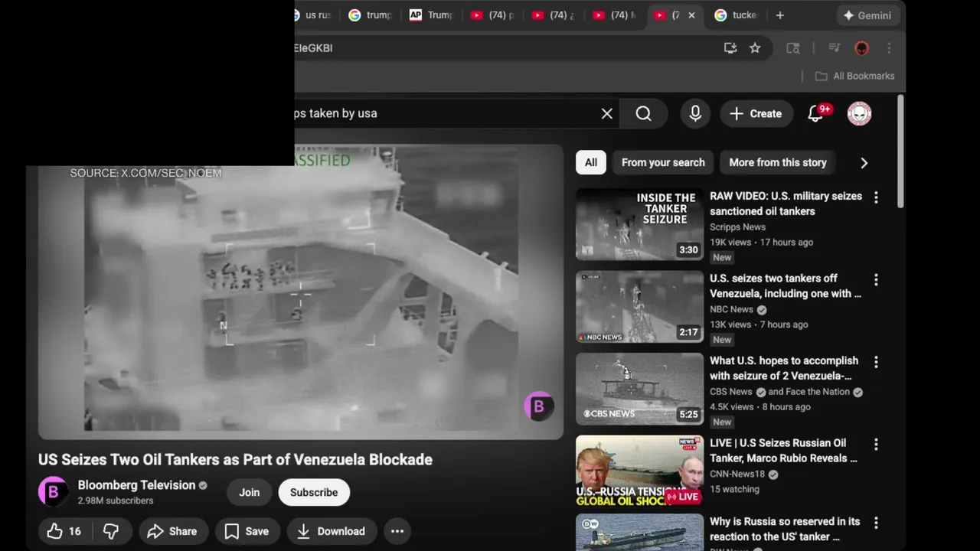This screenshot has width=980, height=551.
Task: Open DW Russia reaction video thumbnail
Action: (639, 533)
